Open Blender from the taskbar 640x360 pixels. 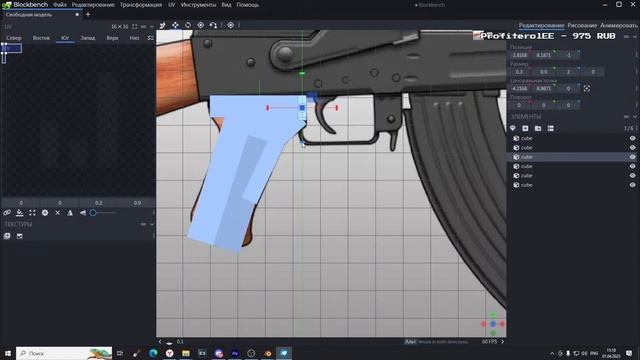click(x=268, y=353)
